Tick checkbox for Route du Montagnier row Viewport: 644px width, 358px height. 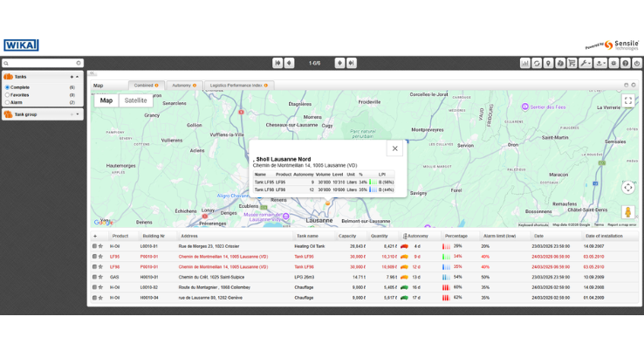[94, 287]
